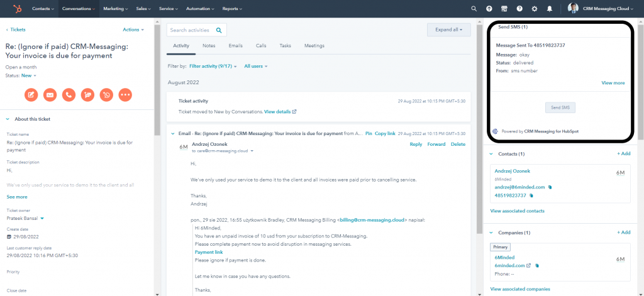Collapse the email activity card chevron

pos(172,133)
